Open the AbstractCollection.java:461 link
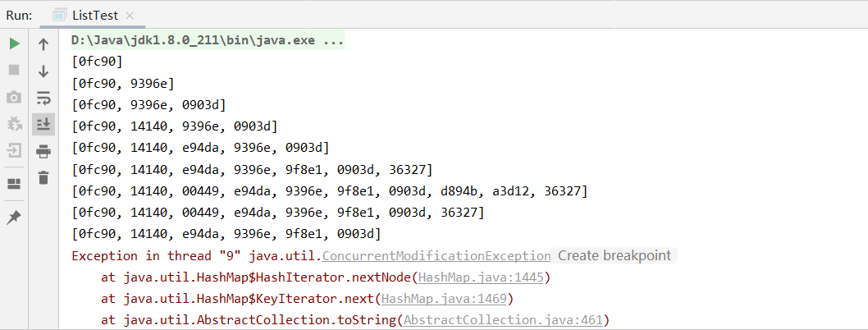Viewport: 868px width, 330px height. click(x=504, y=320)
